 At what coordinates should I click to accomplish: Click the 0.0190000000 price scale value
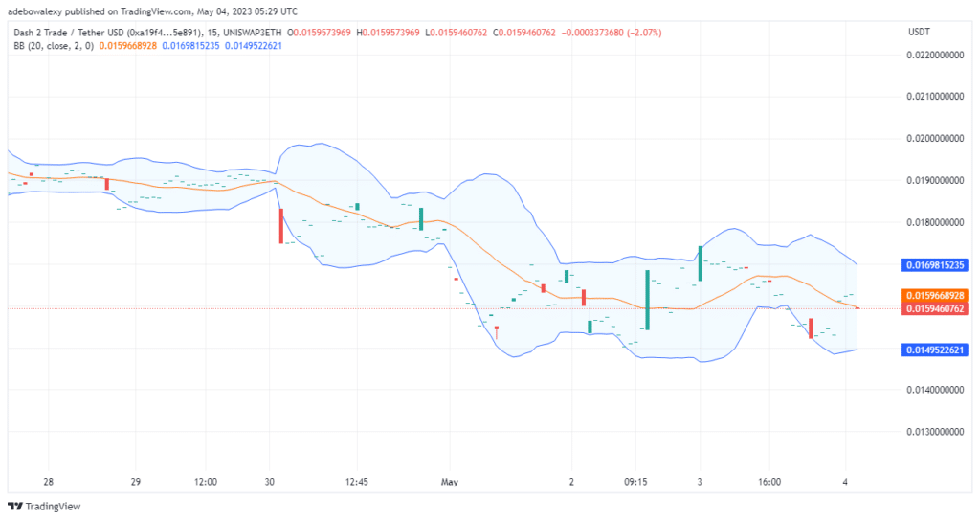click(x=935, y=180)
